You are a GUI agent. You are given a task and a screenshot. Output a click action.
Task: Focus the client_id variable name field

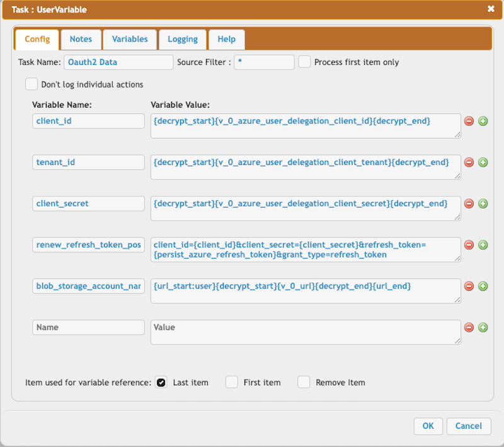88,121
